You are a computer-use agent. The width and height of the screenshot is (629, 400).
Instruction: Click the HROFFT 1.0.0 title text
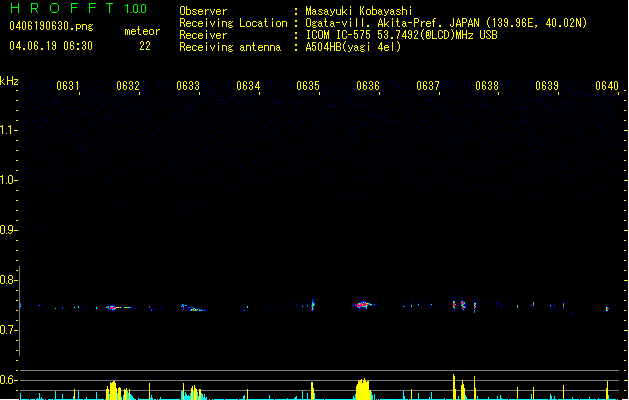click(79, 8)
